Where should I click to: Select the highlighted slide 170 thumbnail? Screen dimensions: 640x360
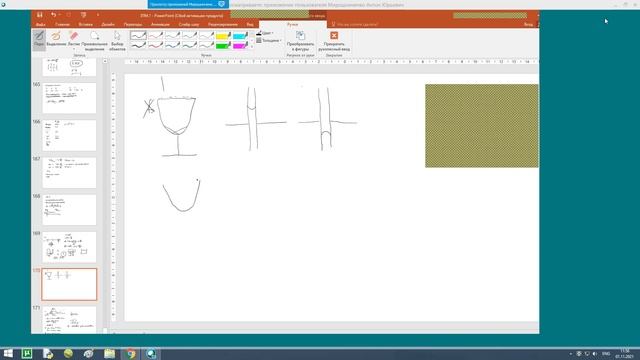pyautogui.click(x=69, y=284)
